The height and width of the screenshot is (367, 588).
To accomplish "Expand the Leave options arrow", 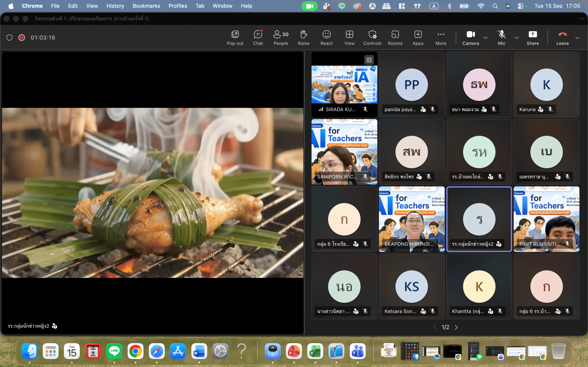I will coord(577,38).
